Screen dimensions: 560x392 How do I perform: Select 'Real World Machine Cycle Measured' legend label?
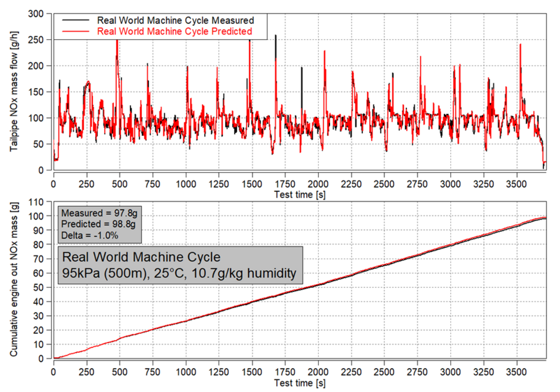pyautogui.click(x=175, y=20)
